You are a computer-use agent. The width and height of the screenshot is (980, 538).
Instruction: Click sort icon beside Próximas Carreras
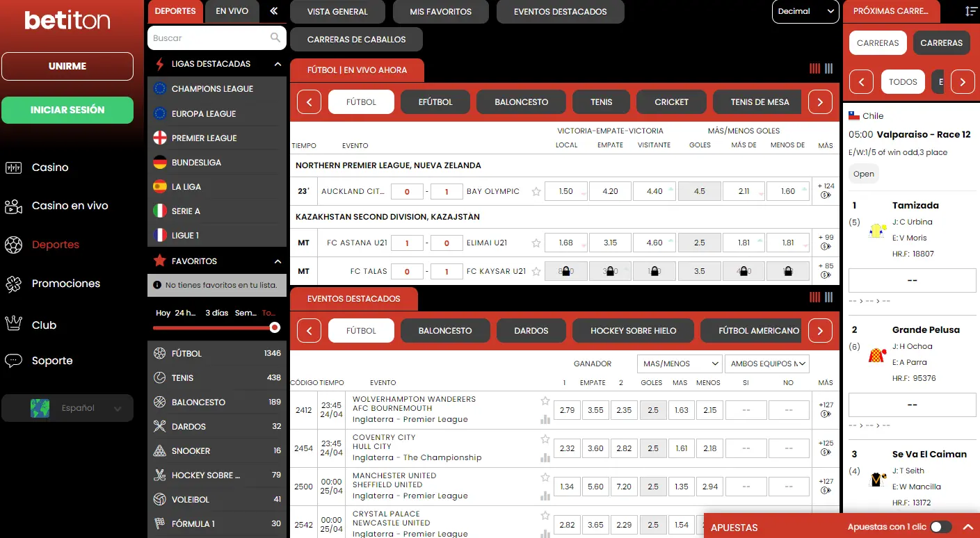(971, 11)
